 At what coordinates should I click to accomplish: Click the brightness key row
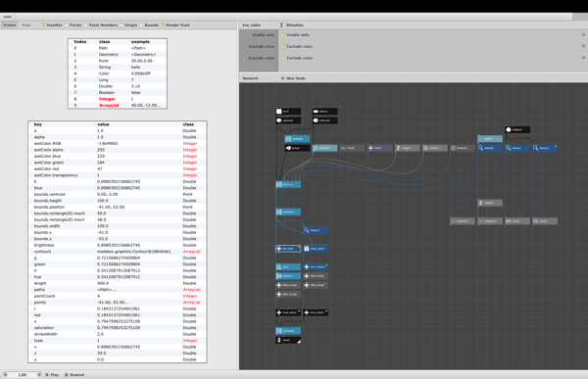[117, 245]
